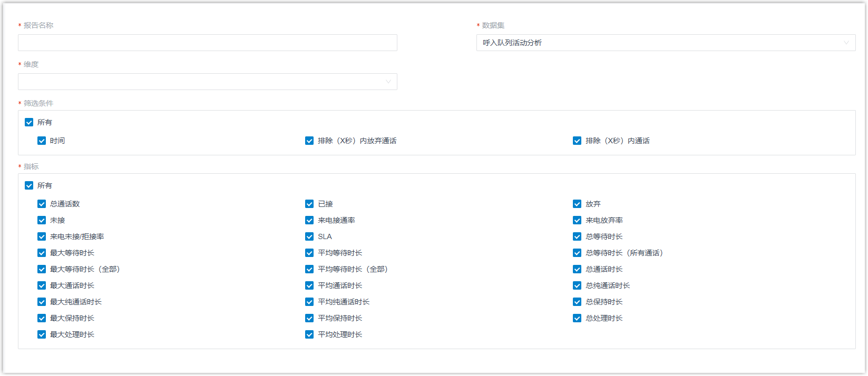Uncheck 所有 checkbox under 筛选条件
The height and width of the screenshot is (376, 868).
tap(29, 122)
